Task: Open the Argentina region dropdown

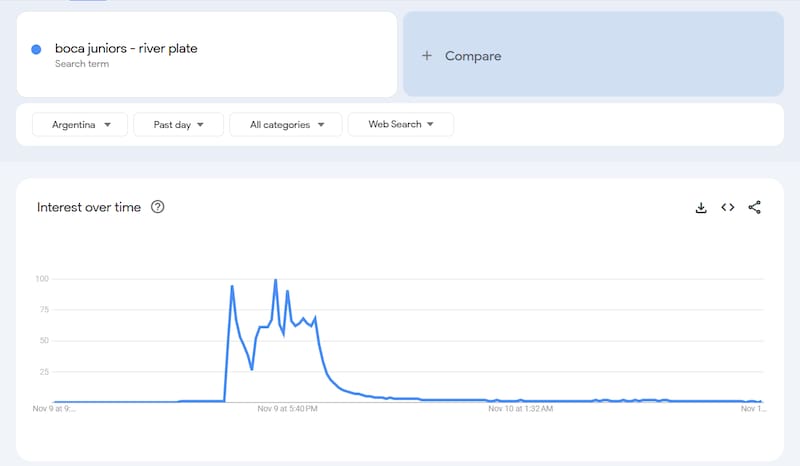Action: pos(81,125)
